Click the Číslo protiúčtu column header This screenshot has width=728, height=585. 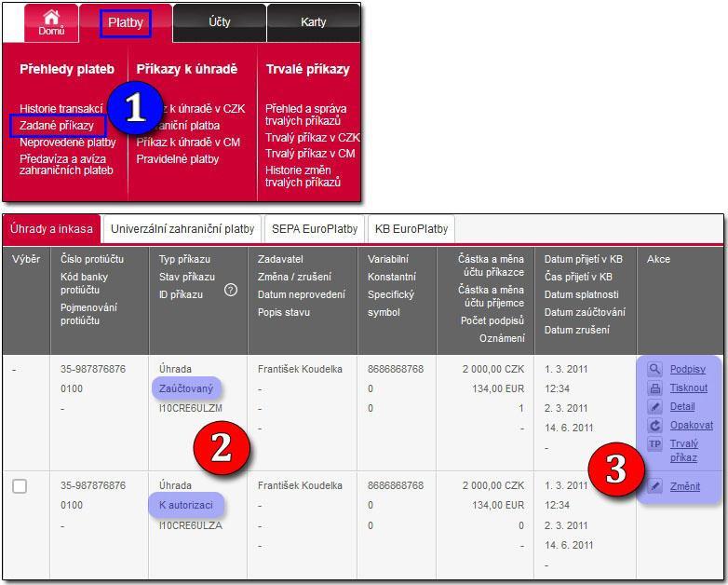(92, 259)
